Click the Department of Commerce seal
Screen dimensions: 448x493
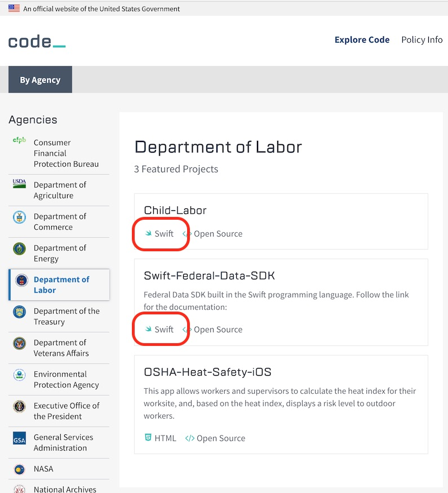point(19,217)
